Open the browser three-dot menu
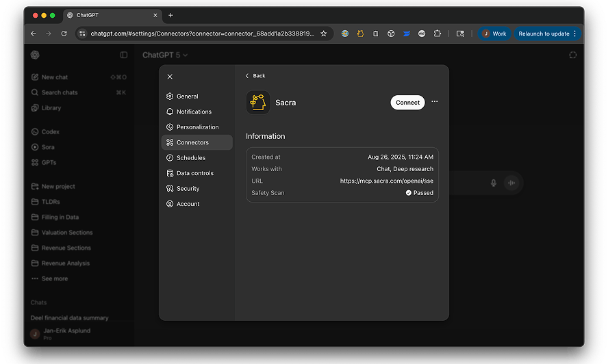The height and width of the screenshot is (364, 608). pyautogui.click(x=574, y=34)
